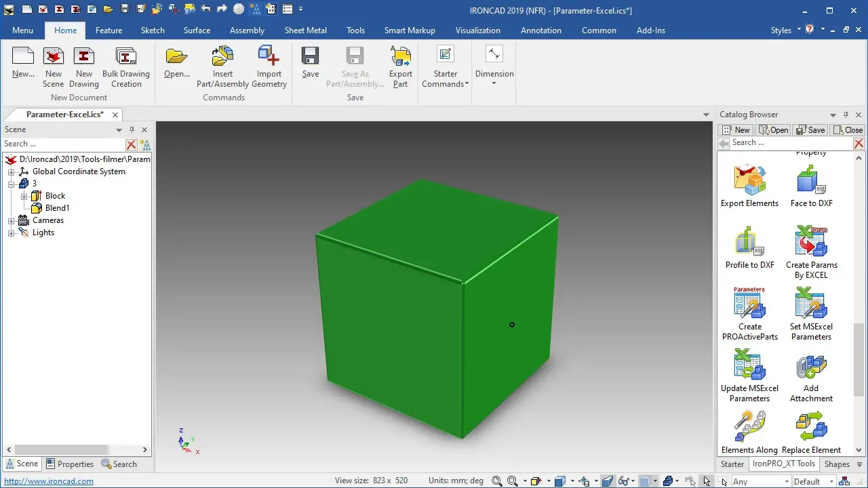The image size is (868, 488).
Task: Collapse the part 3 tree node
Action: pyautogui.click(x=12, y=184)
